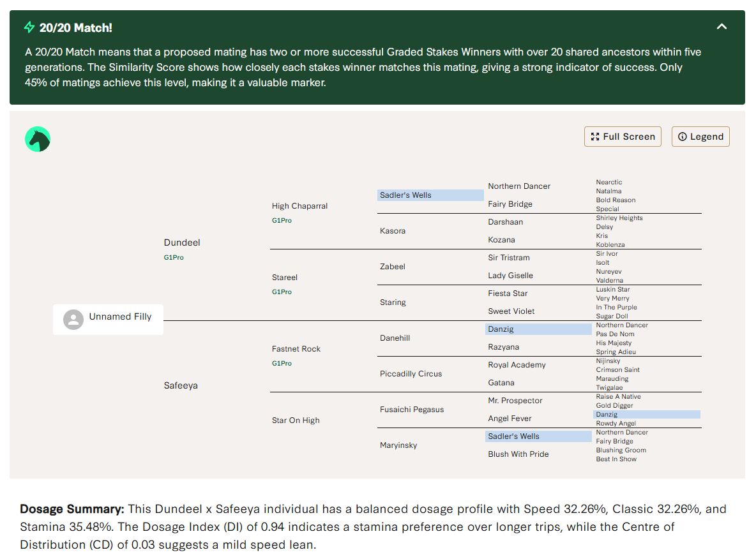Screen dimensions: 756x557
Task: Click the Unnamed Filly name label
Action: [x=120, y=317]
